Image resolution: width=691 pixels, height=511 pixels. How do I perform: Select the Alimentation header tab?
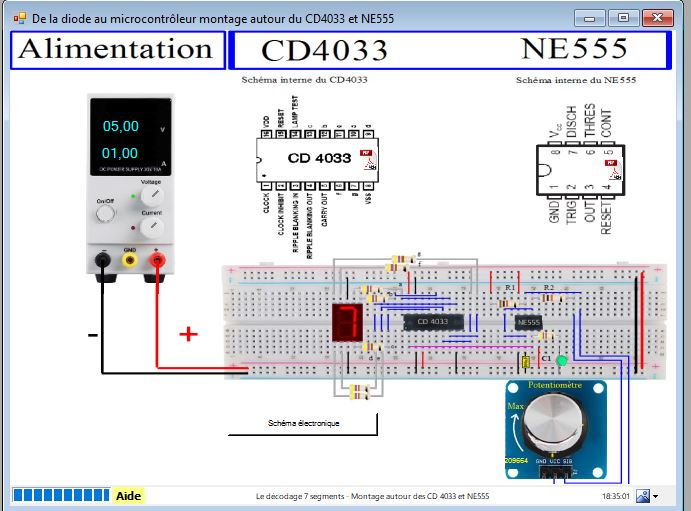(117, 49)
